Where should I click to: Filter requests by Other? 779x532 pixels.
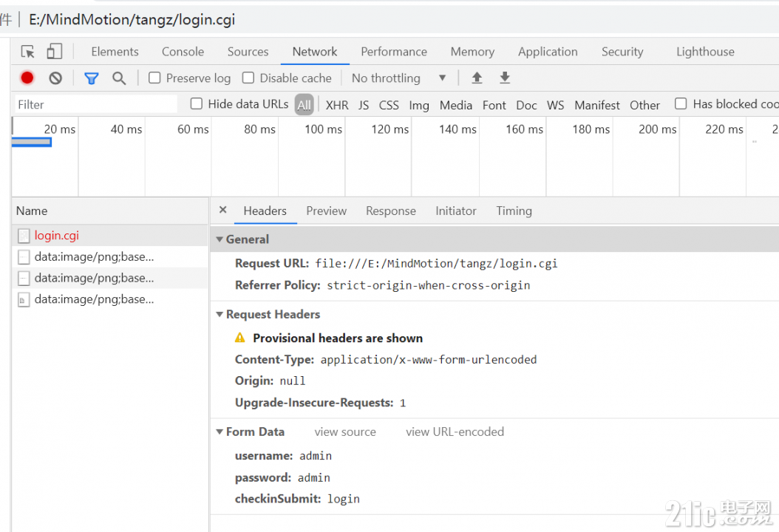[645, 106]
